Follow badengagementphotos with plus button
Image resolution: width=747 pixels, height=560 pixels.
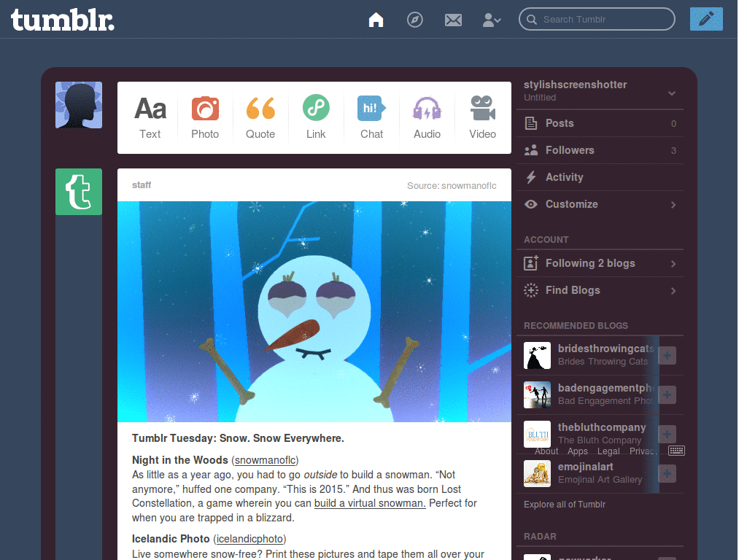point(667,394)
